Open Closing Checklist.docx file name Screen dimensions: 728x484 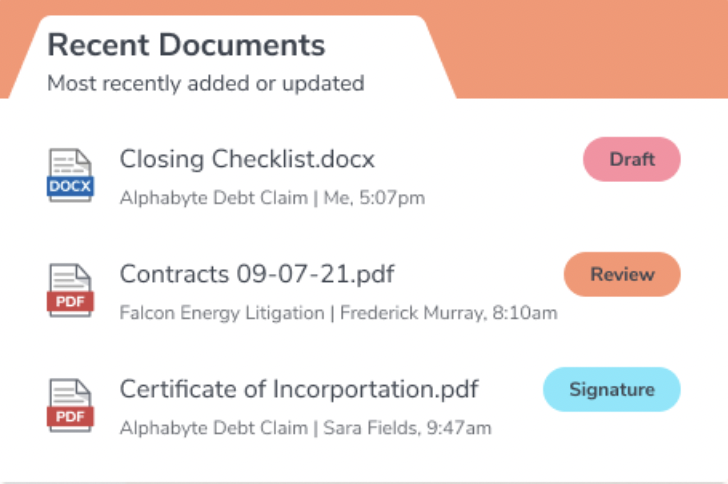pyautogui.click(x=247, y=159)
